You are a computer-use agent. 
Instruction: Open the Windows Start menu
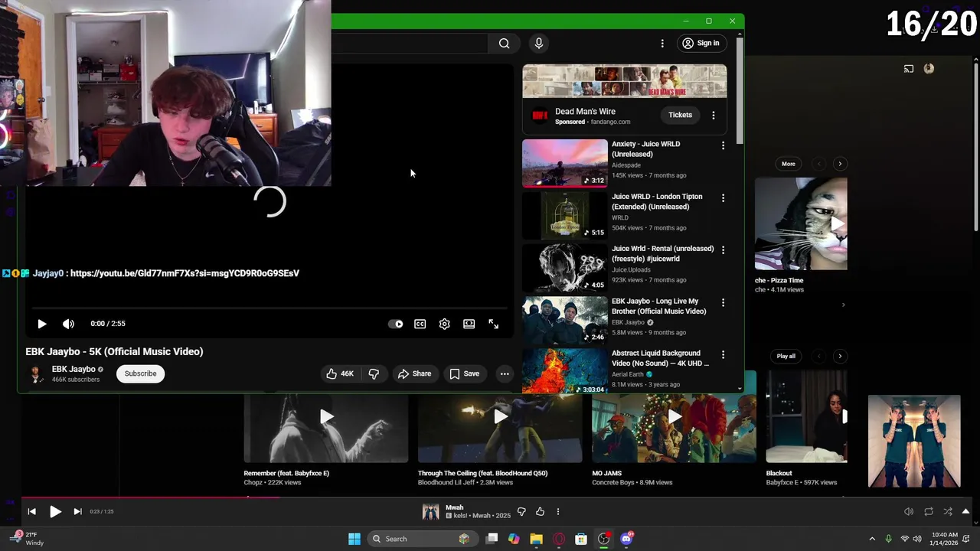354,539
